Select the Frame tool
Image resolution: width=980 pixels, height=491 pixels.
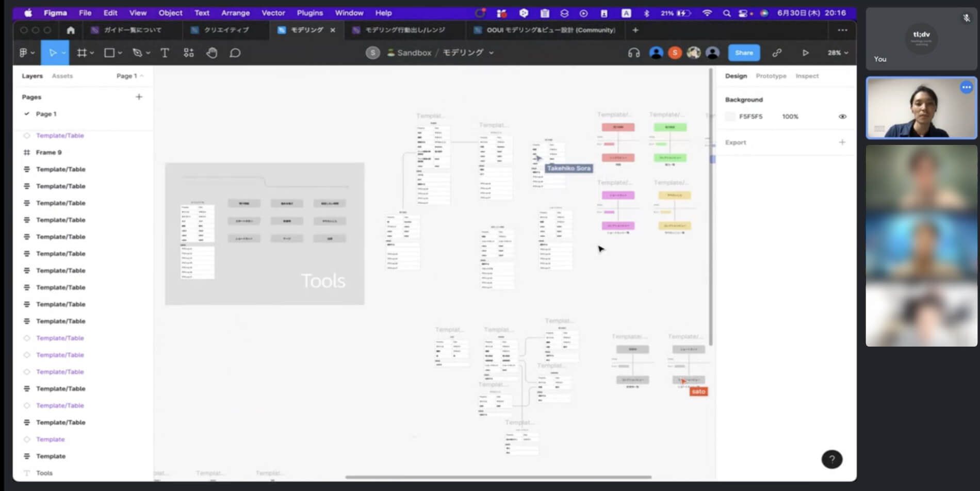tap(81, 53)
